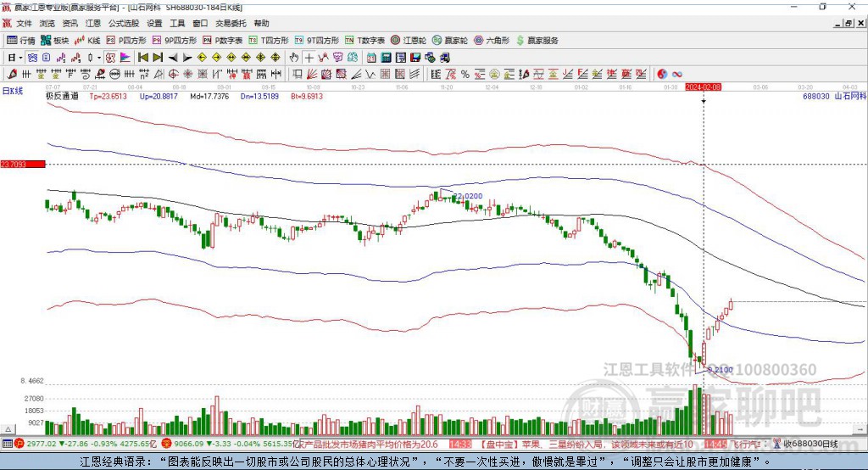Open the calculator tool

tap(386, 58)
